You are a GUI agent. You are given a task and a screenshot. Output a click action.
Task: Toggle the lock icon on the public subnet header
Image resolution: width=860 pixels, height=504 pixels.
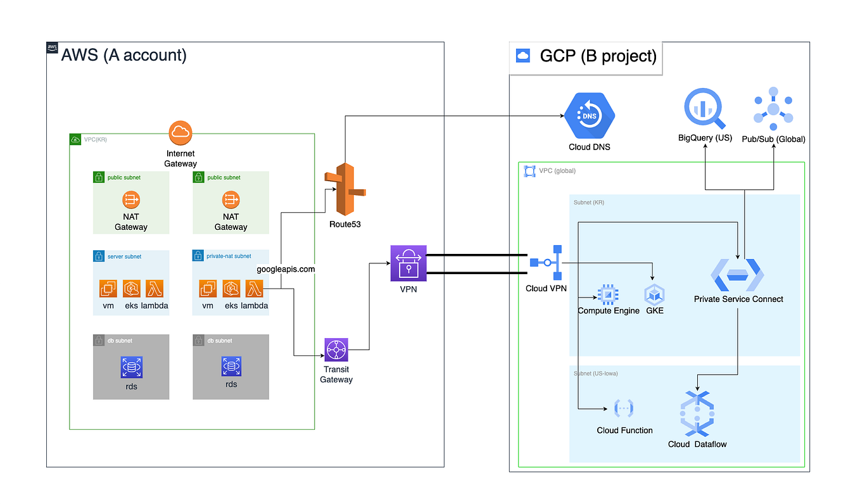pyautogui.click(x=99, y=177)
